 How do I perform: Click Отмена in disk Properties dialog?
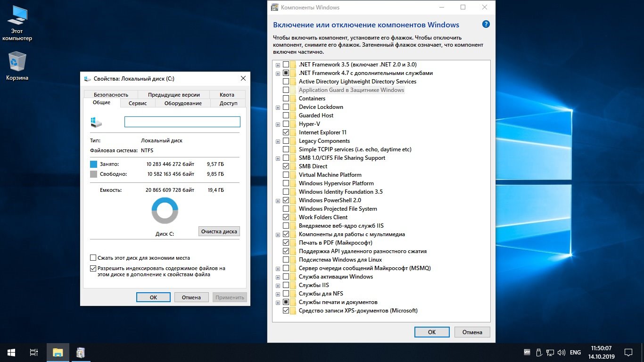tap(191, 297)
